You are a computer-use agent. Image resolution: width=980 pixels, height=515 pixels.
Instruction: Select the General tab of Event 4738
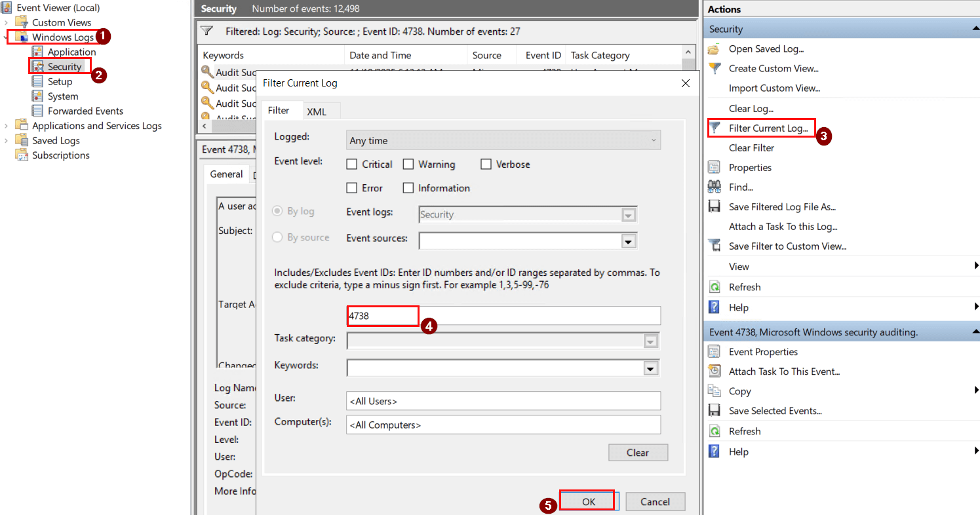(x=227, y=174)
